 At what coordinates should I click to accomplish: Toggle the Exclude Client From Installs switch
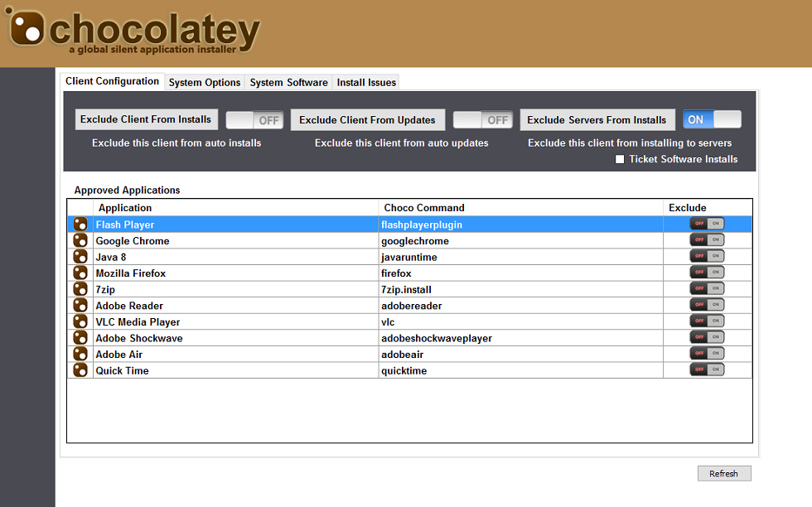tap(254, 120)
